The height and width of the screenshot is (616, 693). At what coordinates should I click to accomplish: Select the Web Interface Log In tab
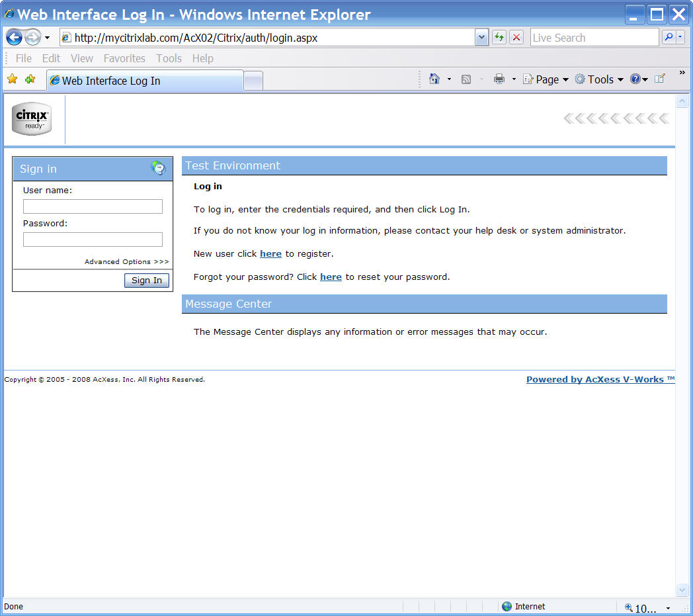tap(144, 81)
